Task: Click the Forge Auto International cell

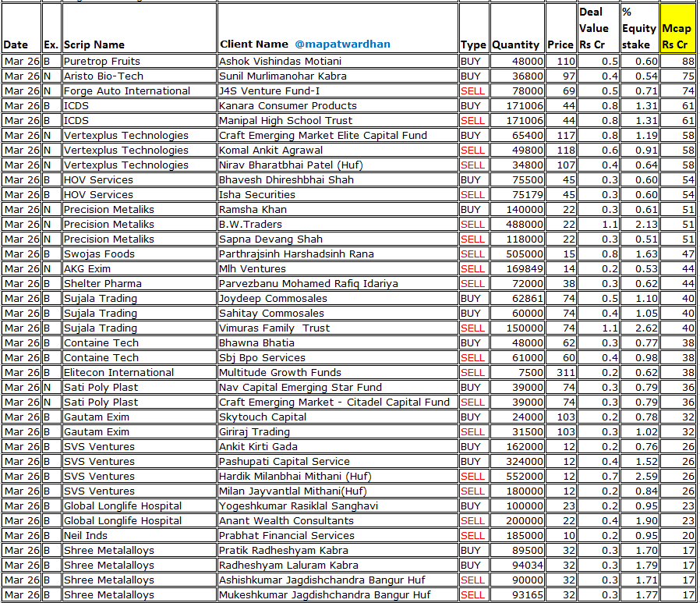Action: 140,90
